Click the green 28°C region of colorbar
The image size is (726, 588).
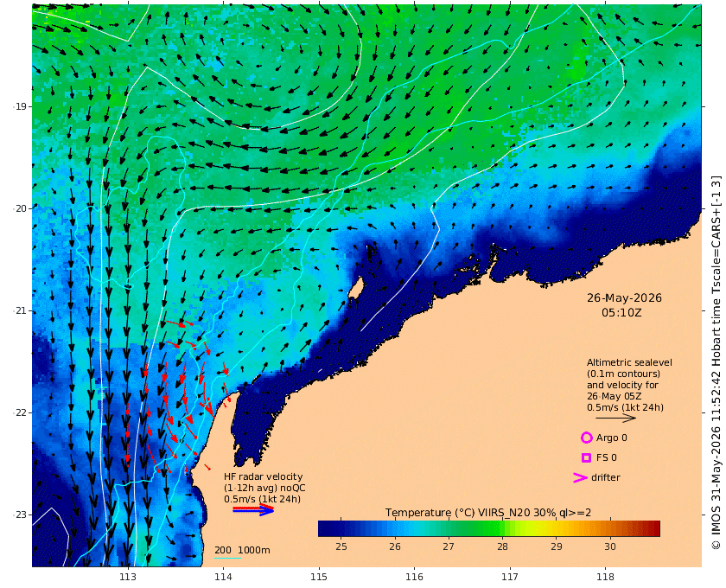[x=502, y=528]
